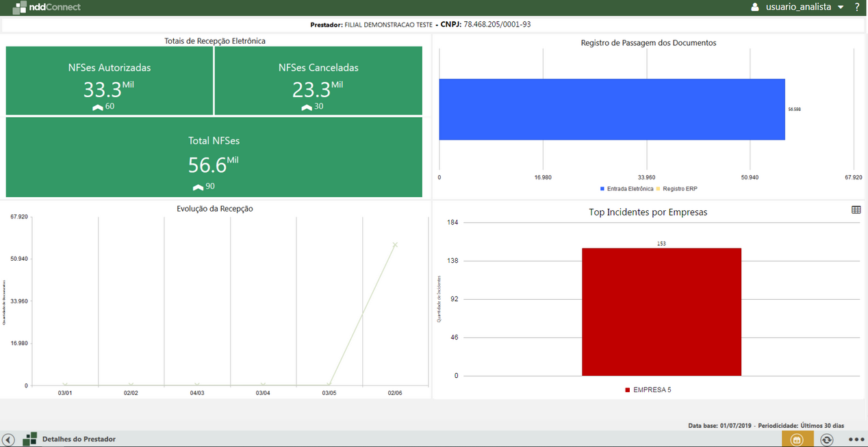Click the NFSes Autorizadas tile
Screen dimensions: 868x447
pos(110,81)
